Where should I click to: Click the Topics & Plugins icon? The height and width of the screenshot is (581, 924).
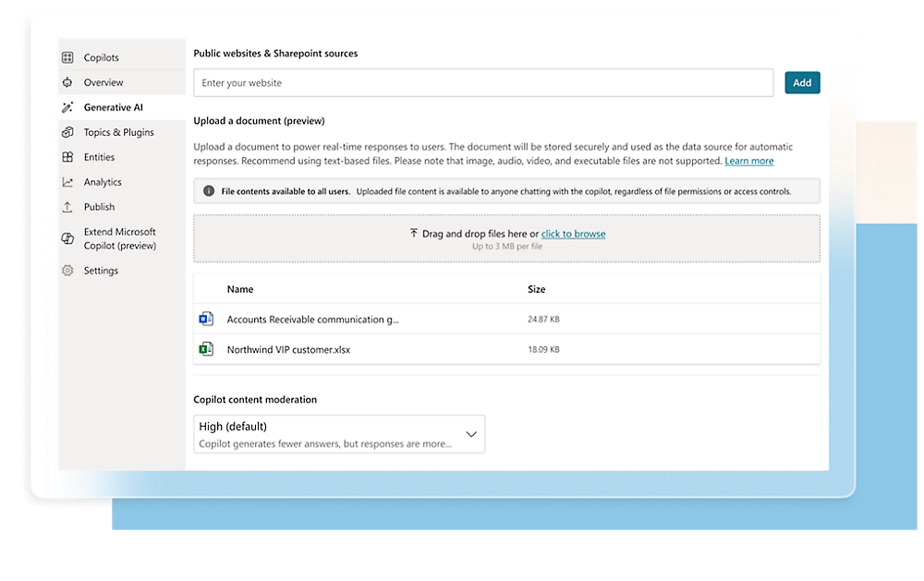67,132
